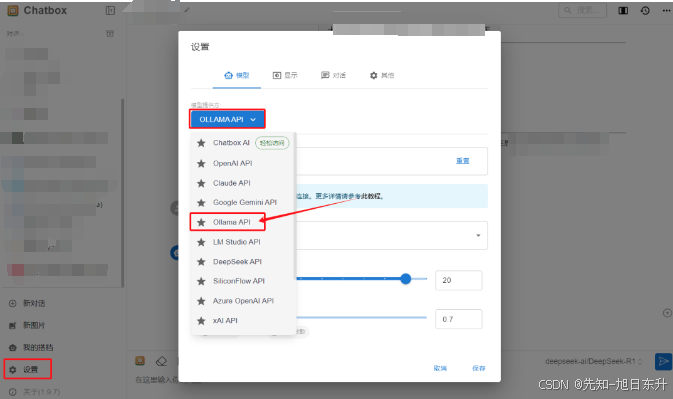
Task: Open the deepseek-ai/DeepSeek-R1 model selector
Action: tap(593, 361)
